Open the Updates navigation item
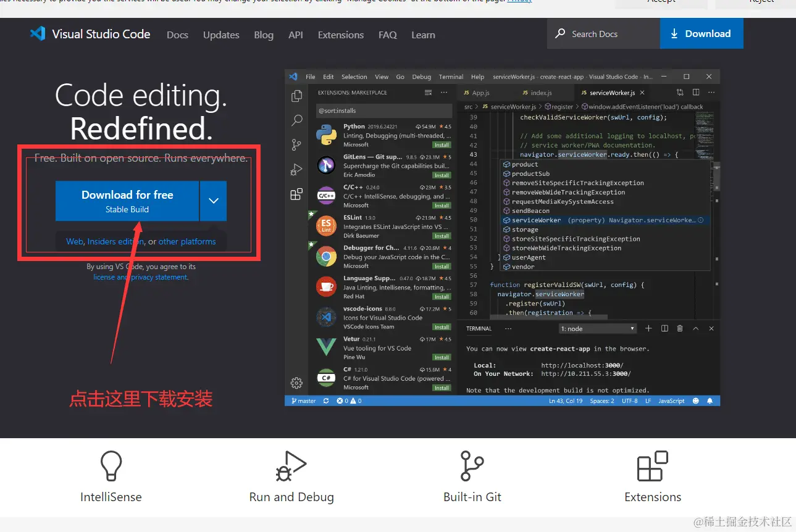This screenshot has width=796, height=532. [x=221, y=35]
